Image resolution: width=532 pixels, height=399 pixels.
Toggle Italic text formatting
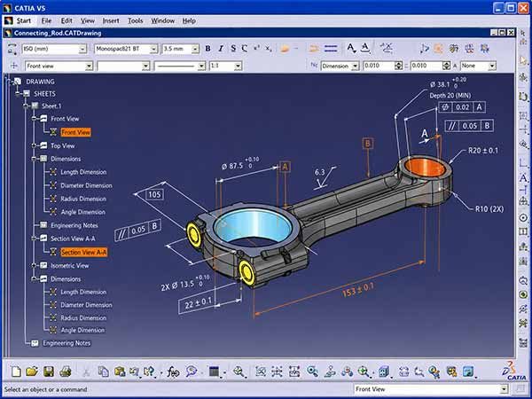[221, 49]
